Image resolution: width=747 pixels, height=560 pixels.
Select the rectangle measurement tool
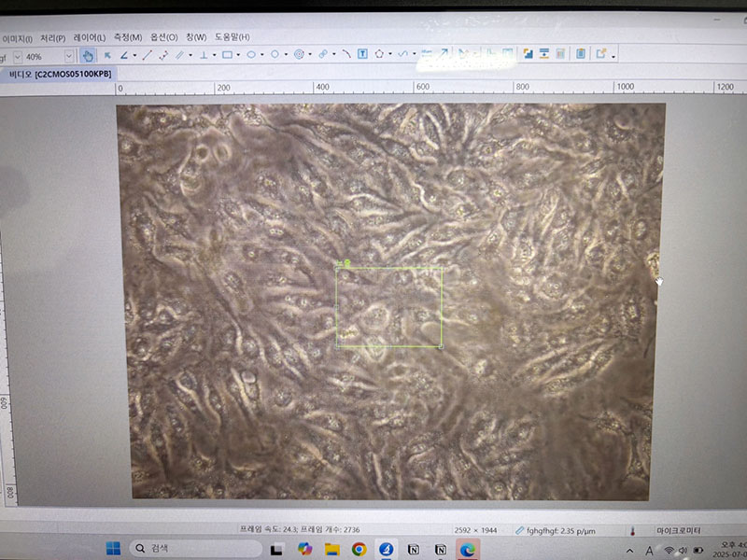coord(227,55)
